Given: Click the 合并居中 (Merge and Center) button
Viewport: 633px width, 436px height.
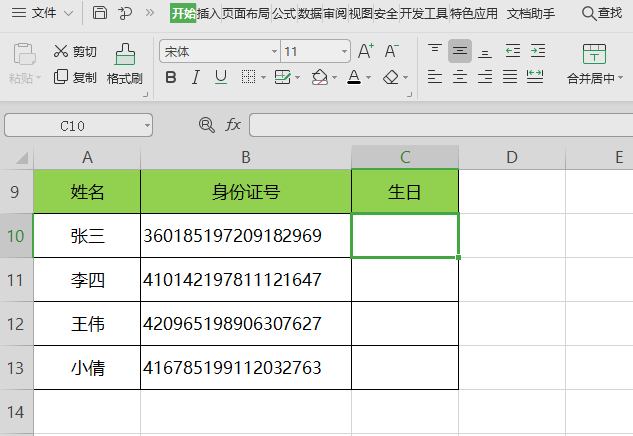Looking at the screenshot, I should click(x=594, y=64).
